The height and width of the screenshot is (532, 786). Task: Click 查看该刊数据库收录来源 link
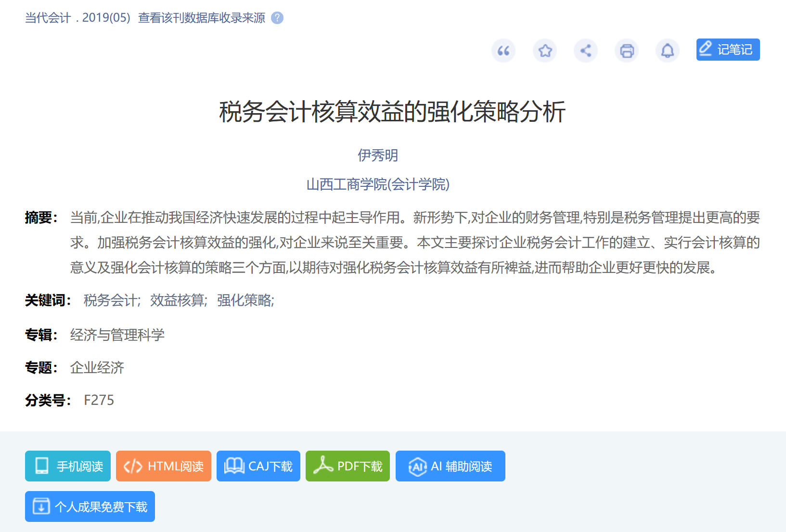click(202, 18)
